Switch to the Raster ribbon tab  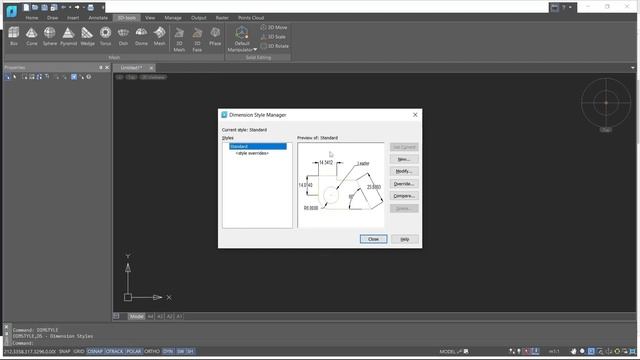click(x=222, y=18)
